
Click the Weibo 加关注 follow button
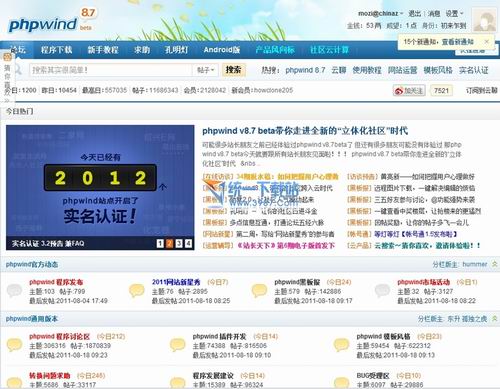point(409,90)
